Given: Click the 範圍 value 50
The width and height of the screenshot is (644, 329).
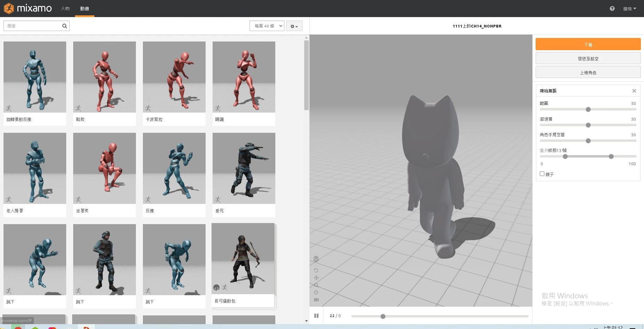Looking at the screenshot, I should tap(634, 104).
